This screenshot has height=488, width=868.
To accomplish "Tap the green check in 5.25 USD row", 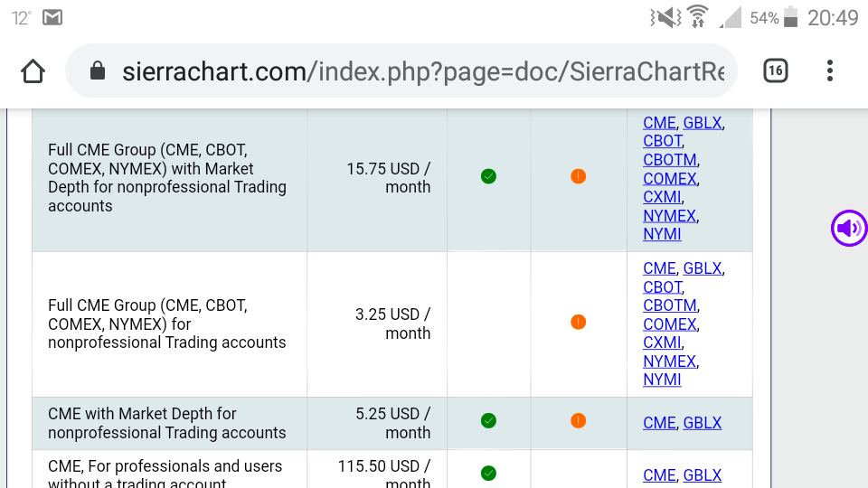I will point(488,421).
